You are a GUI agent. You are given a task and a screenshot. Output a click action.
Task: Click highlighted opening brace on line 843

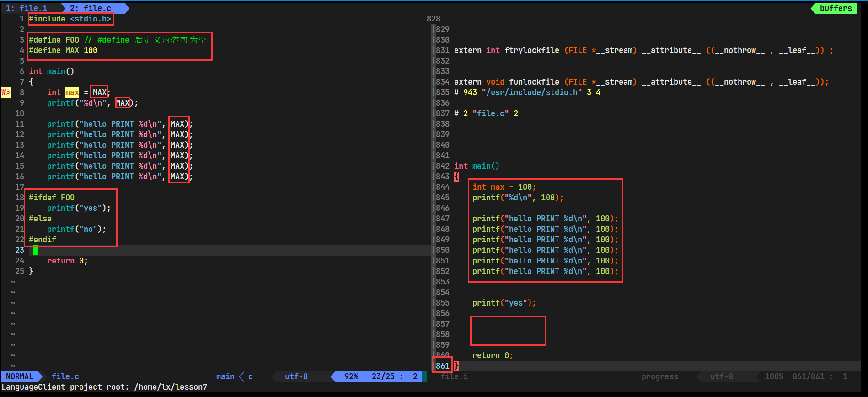(x=456, y=177)
